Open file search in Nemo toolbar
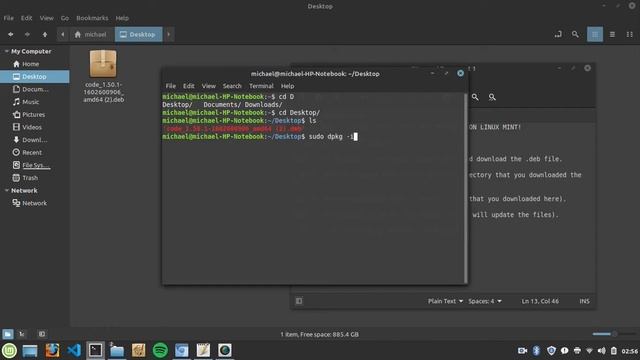 click(575, 35)
